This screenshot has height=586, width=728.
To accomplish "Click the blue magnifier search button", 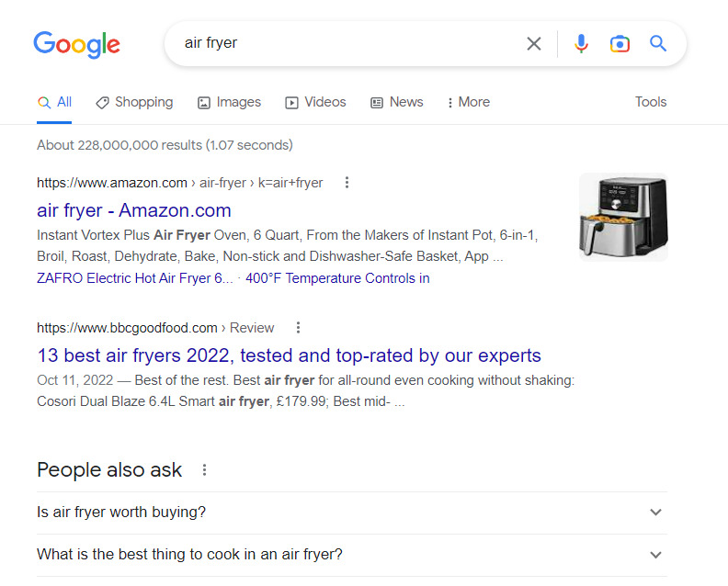I will click(658, 43).
